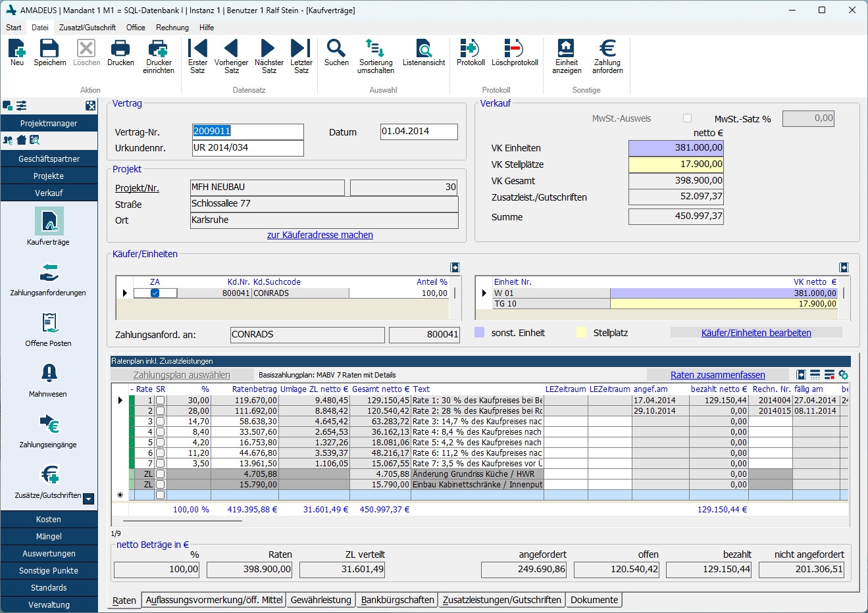Toggle the MwSt.-Ausweis checkbox
The image size is (868, 613).
pyautogui.click(x=687, y=118)
